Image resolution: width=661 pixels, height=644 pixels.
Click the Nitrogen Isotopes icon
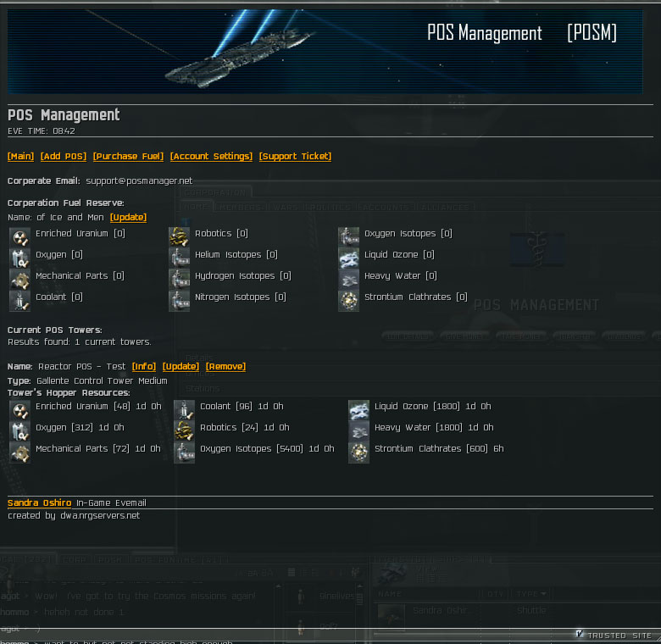(179, 301)
